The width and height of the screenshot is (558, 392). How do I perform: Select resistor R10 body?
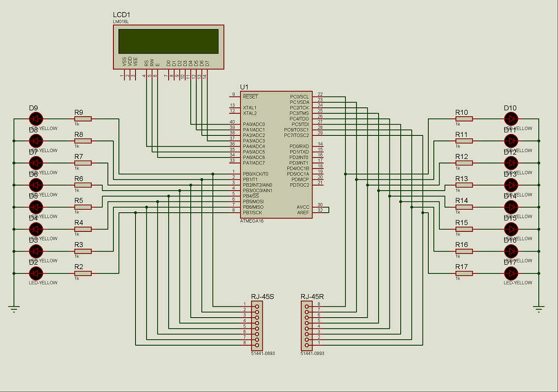pos(464,119)
